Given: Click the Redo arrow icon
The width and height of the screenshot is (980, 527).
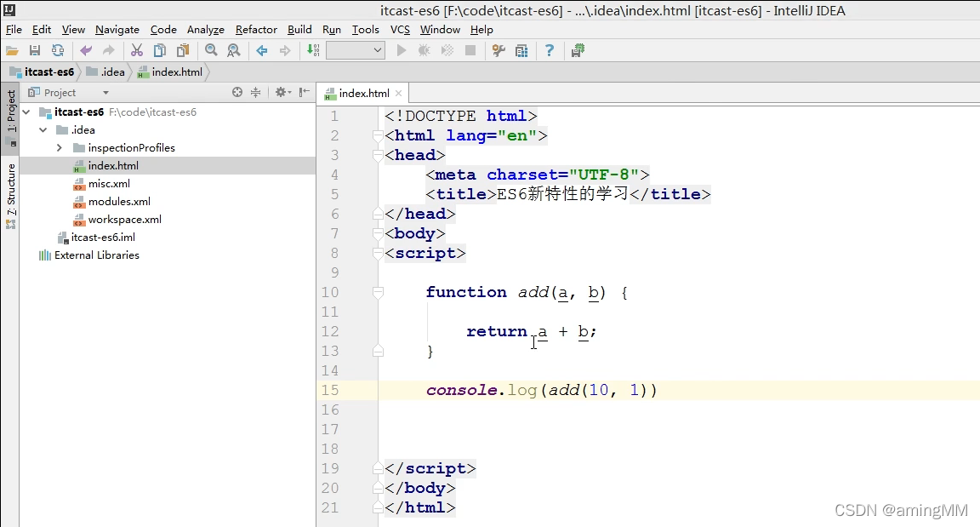Looking at the screenshot, I should point(109,50).
